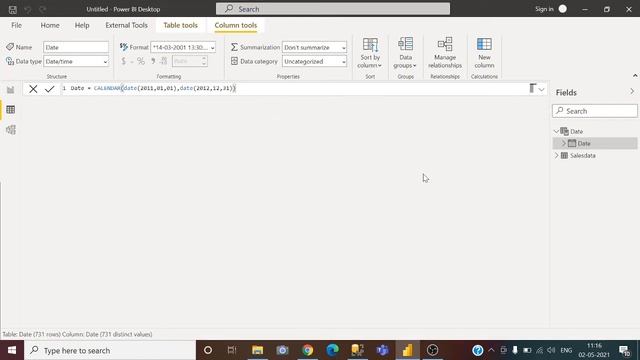
Task: Click the decimal places stepper field
Action: pyautogui.click(x=190, y=61)
